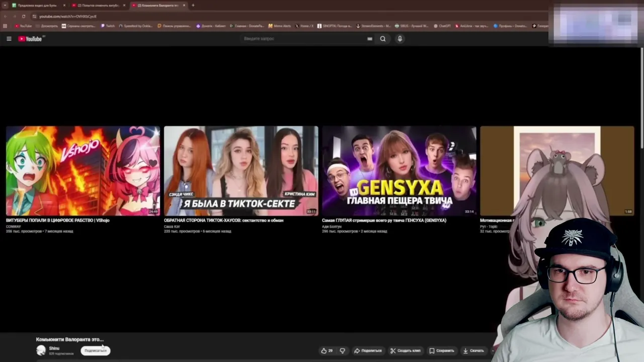
Task: Open the Shinu channel name link
Action: point(54,348)
